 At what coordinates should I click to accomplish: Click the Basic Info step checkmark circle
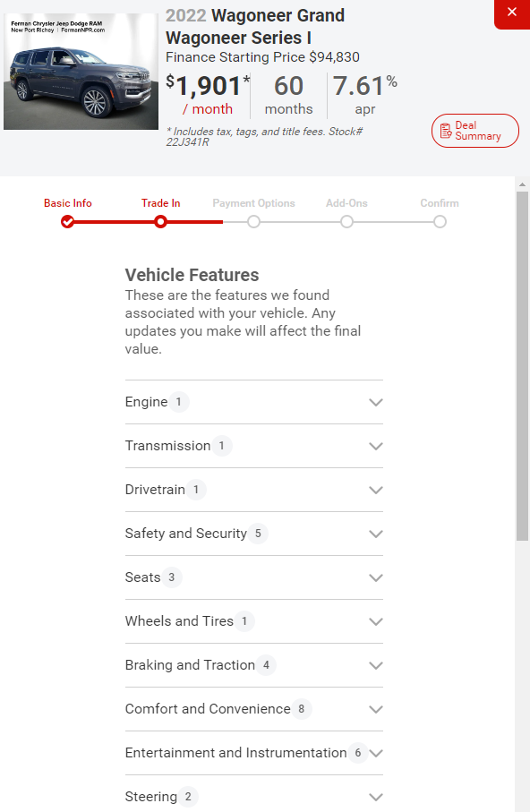(x=67, y=222)
